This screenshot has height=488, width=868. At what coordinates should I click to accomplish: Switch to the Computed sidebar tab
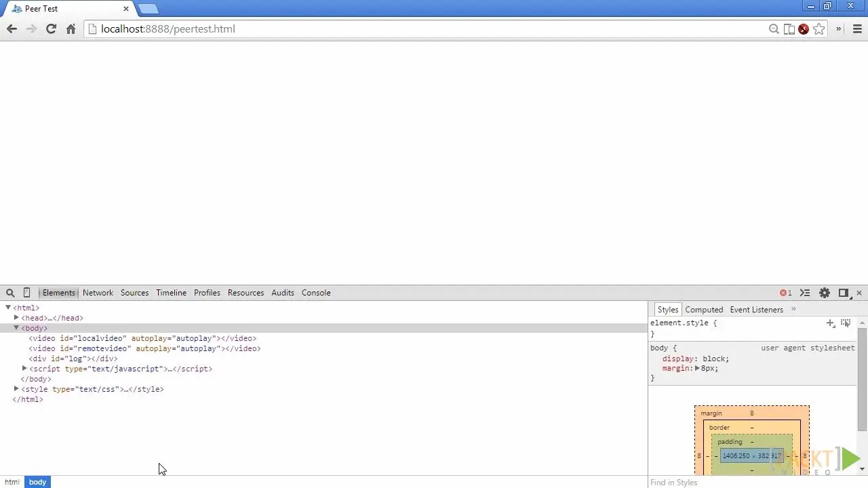704,310
